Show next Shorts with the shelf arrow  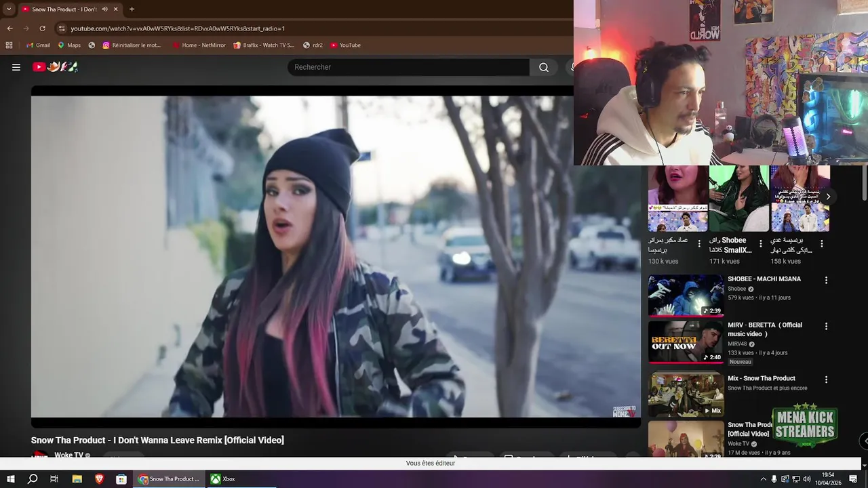828,197
